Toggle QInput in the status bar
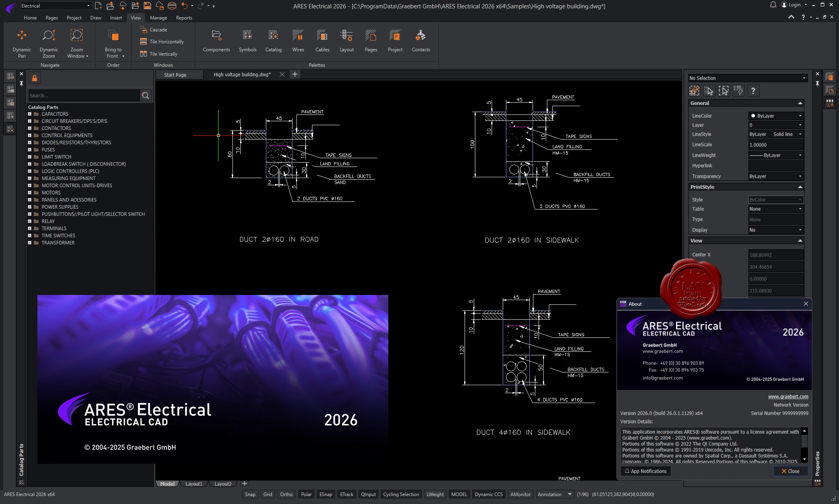 [368, 494]
